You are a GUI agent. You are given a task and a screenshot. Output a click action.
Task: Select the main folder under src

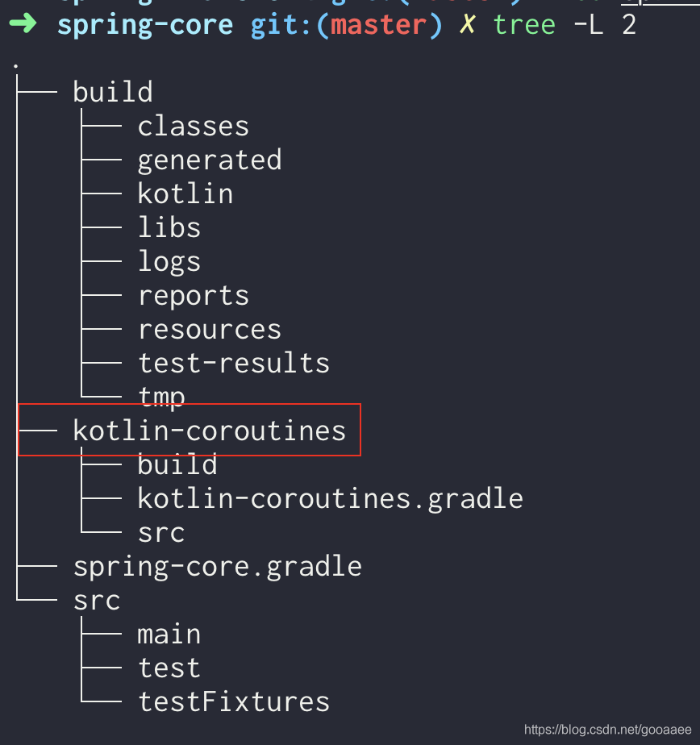(169, 634)
